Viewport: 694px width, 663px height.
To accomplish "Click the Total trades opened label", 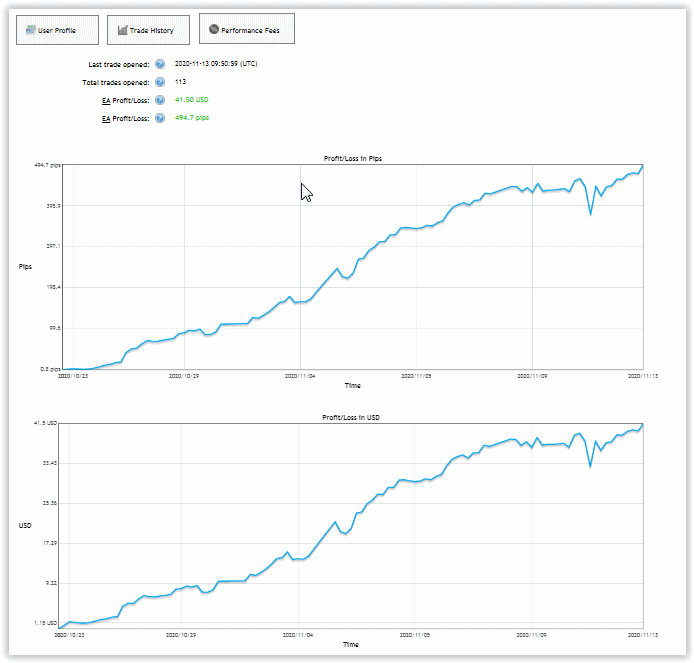I will pyautogui.click(x=116, y=82).
